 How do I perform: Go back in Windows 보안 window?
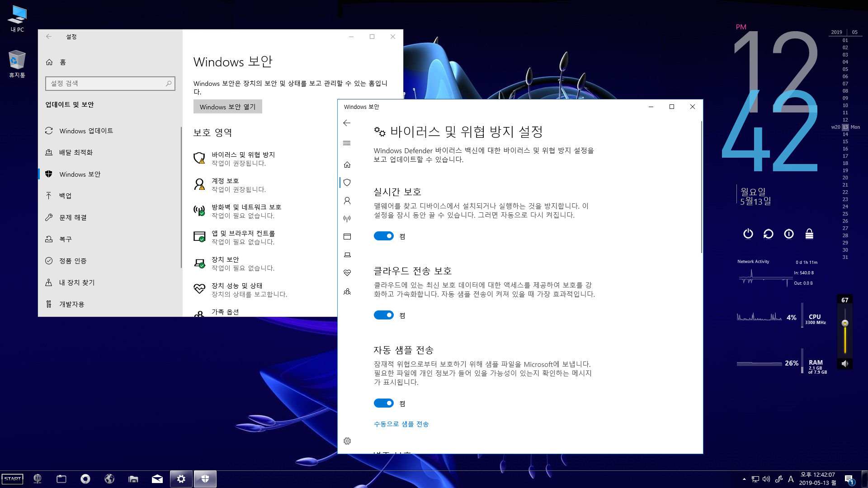[x=347, y=123]
